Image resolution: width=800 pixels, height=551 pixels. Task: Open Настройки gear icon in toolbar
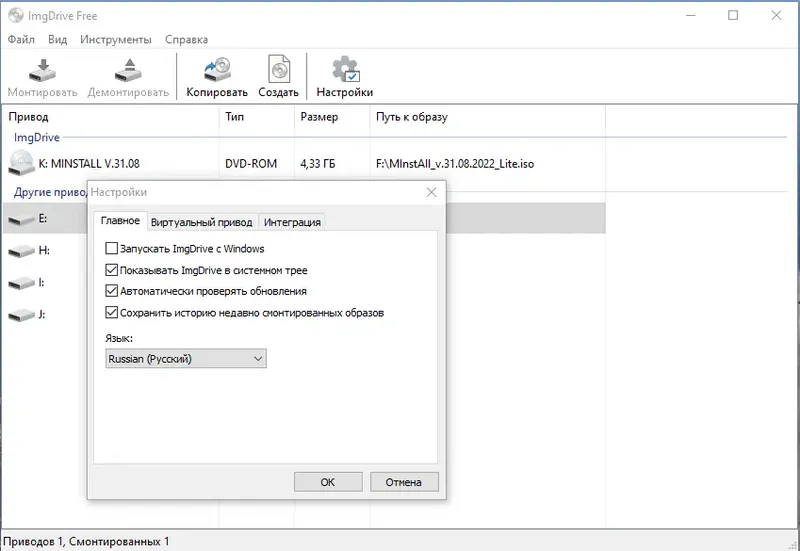point(346,69)
